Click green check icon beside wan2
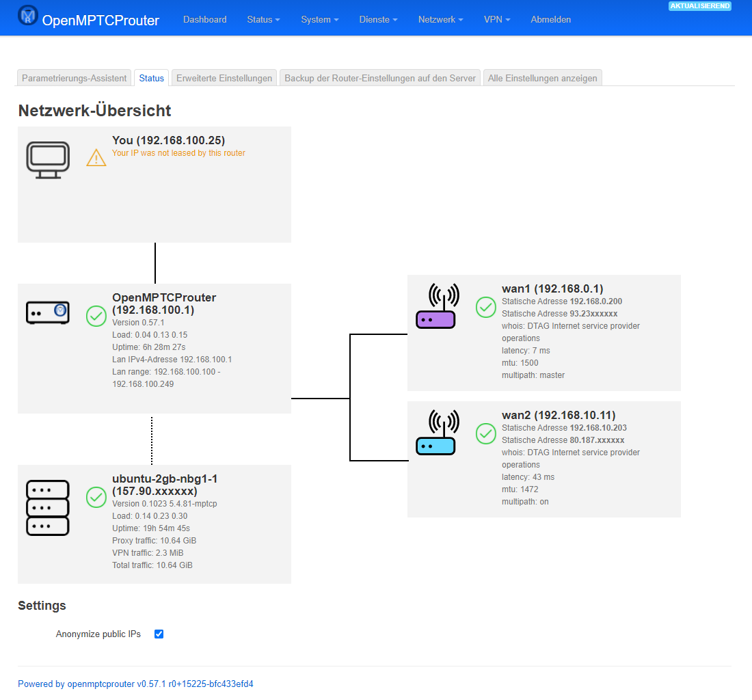Image resolution: width=752 pixels, height=700 pixels. tap(486, 433)
